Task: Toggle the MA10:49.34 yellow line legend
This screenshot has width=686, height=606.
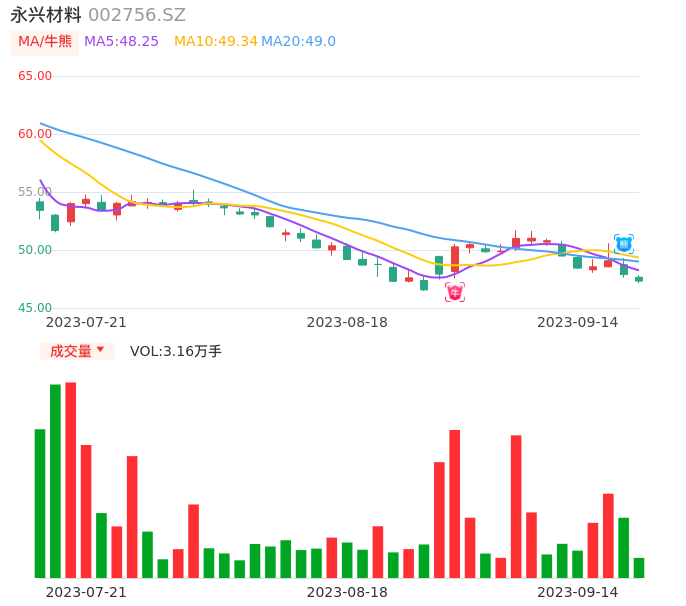Action: [x=216, y=42]
